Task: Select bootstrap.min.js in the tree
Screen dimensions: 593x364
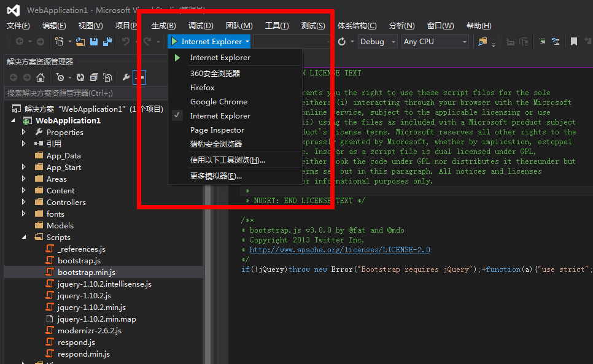Action: (86, 272)
